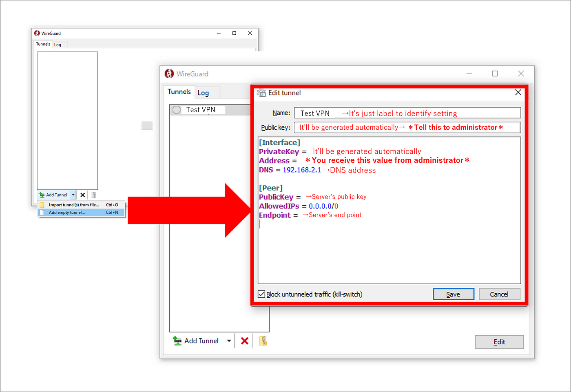Close the large WireGuard window
This screenshot has width=571, height=392.
521,74
